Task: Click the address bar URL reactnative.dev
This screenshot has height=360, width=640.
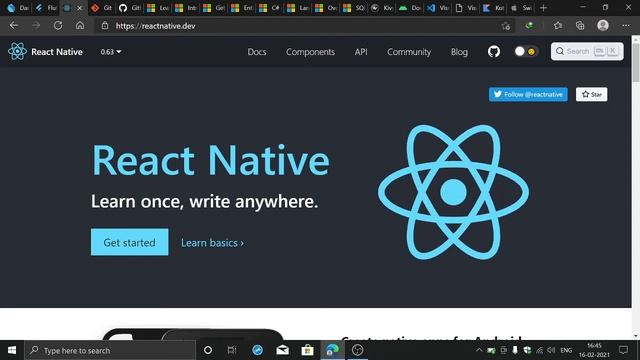Action: click(x=156, y=26)
